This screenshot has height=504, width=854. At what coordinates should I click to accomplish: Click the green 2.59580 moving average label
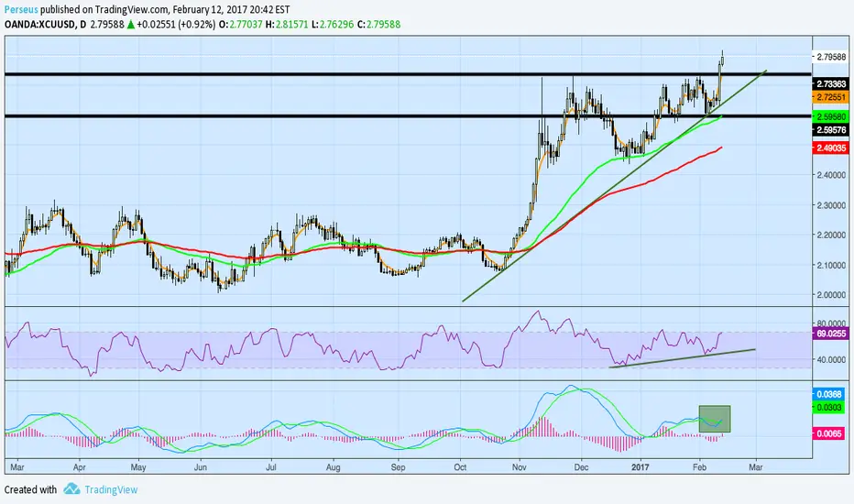[830, 116]
